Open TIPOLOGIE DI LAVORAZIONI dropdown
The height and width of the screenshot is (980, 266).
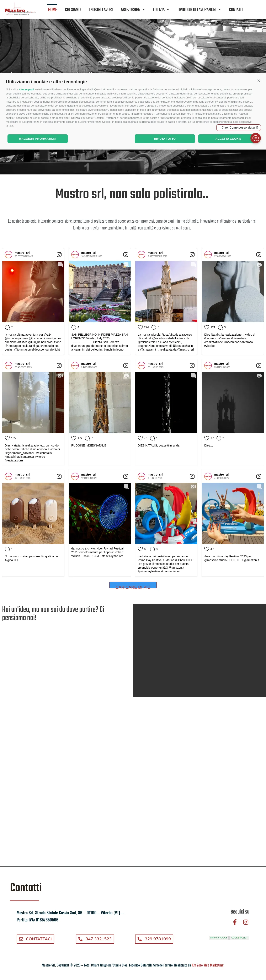199,10
